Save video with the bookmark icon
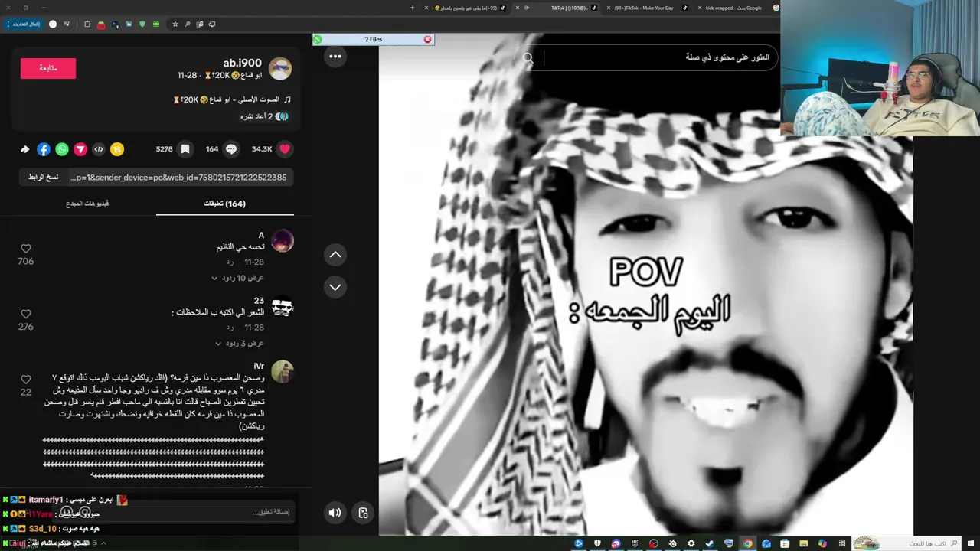 (x=185, y=149)
